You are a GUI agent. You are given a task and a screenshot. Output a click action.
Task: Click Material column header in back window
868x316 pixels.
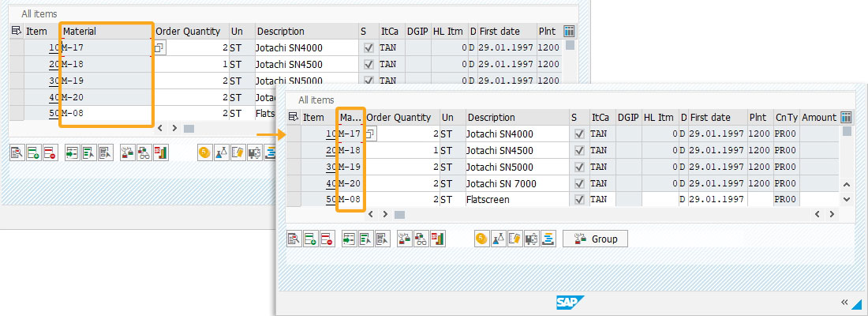pyautogui.click(x=107, y=31)
